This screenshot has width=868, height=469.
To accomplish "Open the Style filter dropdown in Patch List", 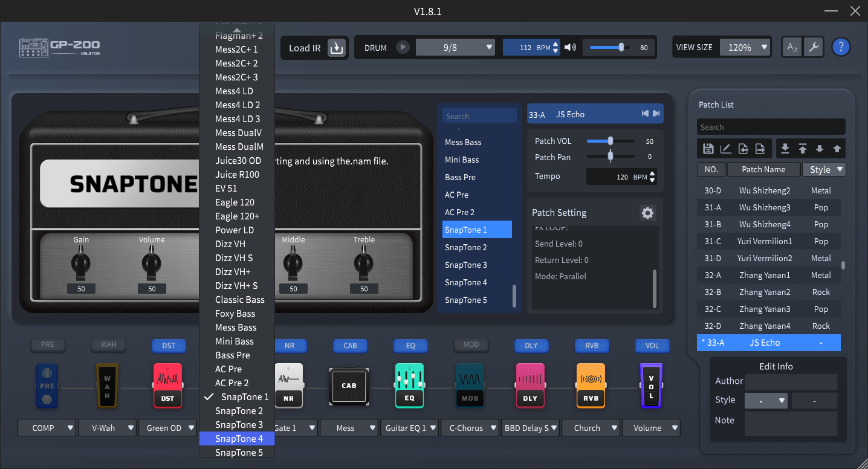I will (x=824, y=170).
